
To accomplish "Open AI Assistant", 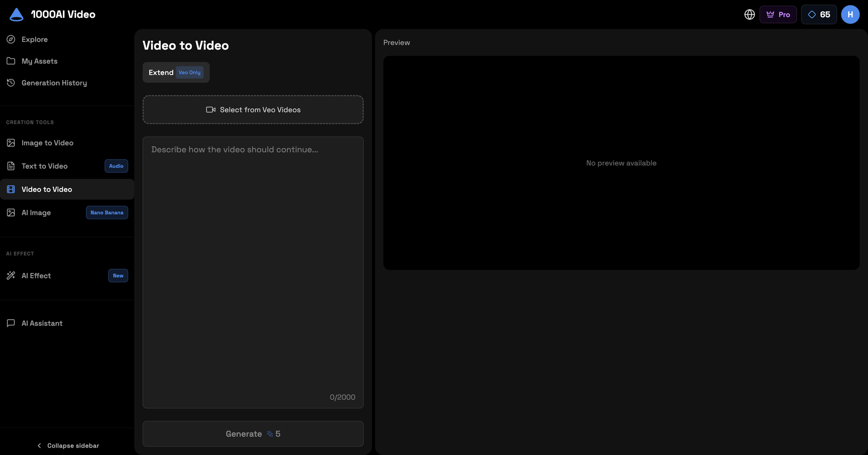I will (67, 323).
